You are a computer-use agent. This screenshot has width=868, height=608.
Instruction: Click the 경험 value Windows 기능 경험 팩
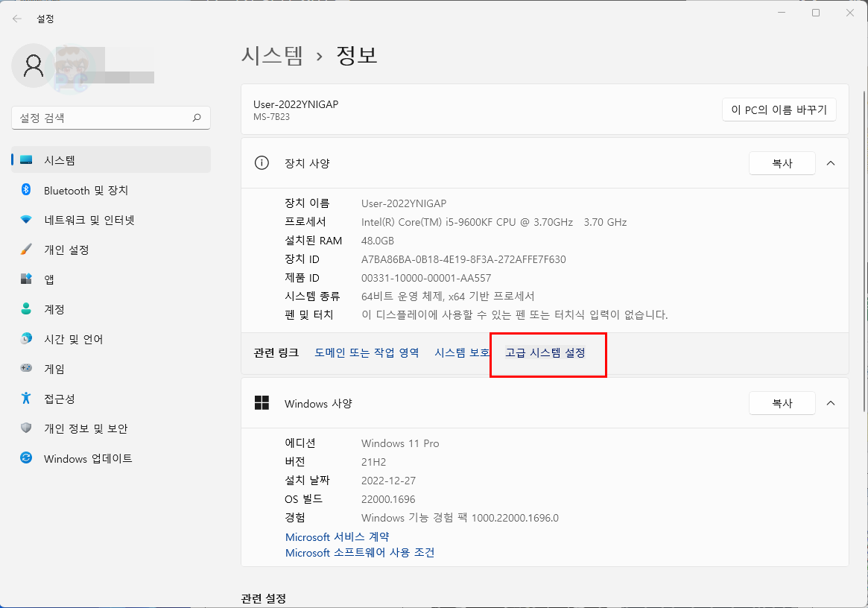coord(460,518)
